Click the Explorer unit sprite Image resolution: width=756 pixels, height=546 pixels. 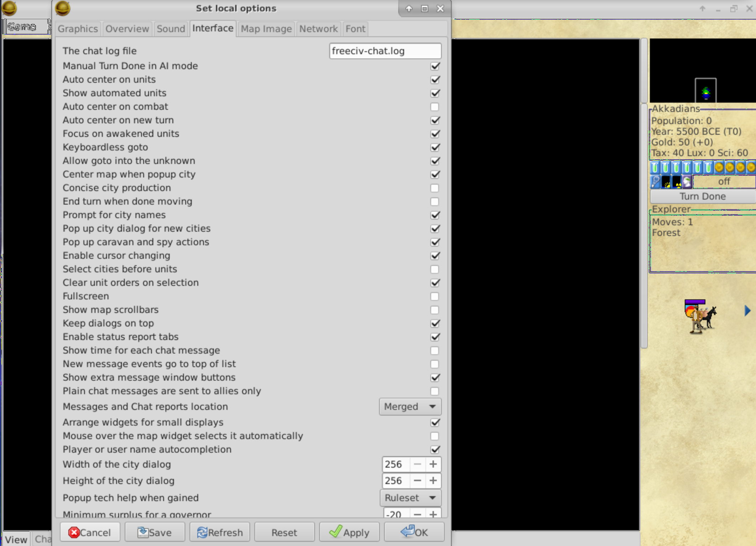click(x=700, y=316)
